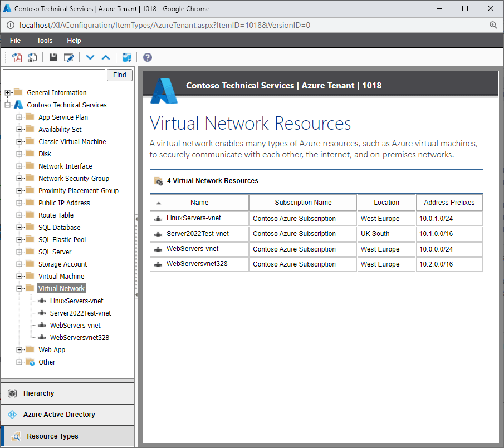504x448 pixels.
Task: Click the network icon in WebServers-vnet table row
Action: (158, 249)
